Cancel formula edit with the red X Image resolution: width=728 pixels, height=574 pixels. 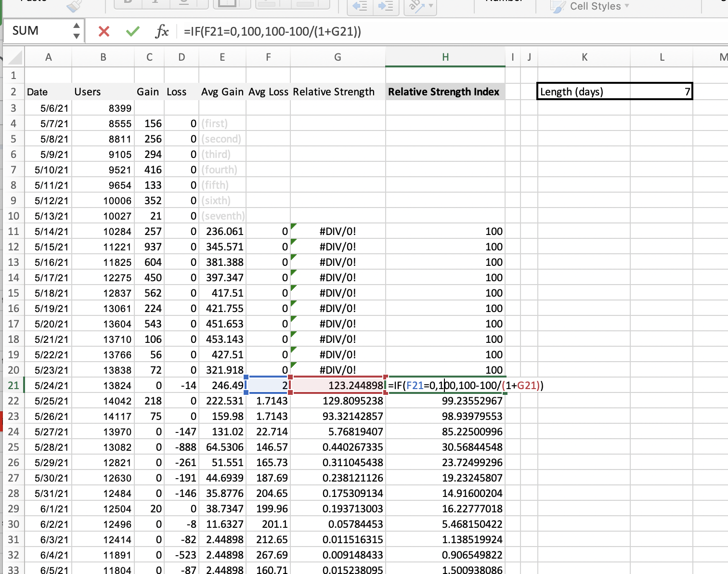pos(104,31)
